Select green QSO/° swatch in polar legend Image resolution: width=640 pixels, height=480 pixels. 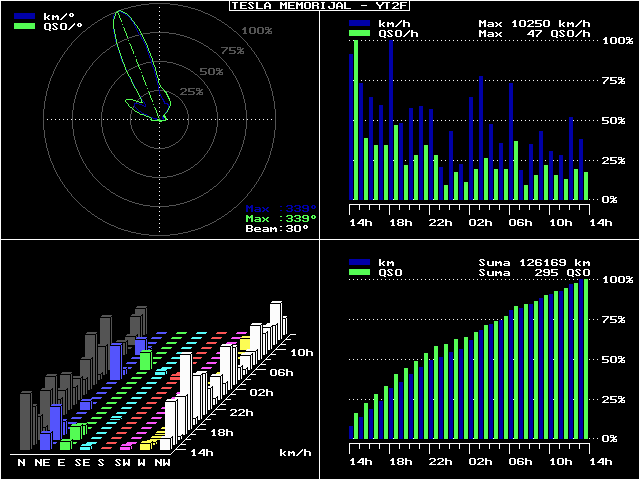(x=26, y=26)
